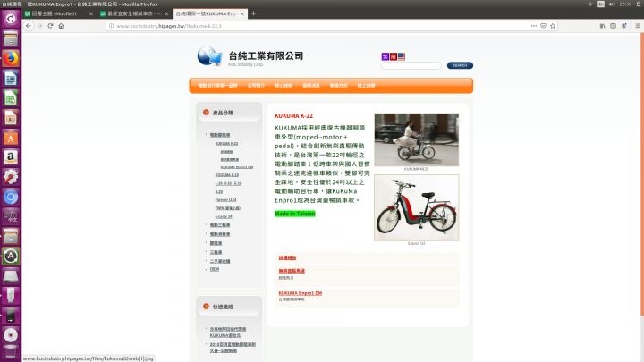Open KOGUMA K-18 sidebar link
Screen dimensions: 644x362
pyautogui.click(x=227, y=175)
